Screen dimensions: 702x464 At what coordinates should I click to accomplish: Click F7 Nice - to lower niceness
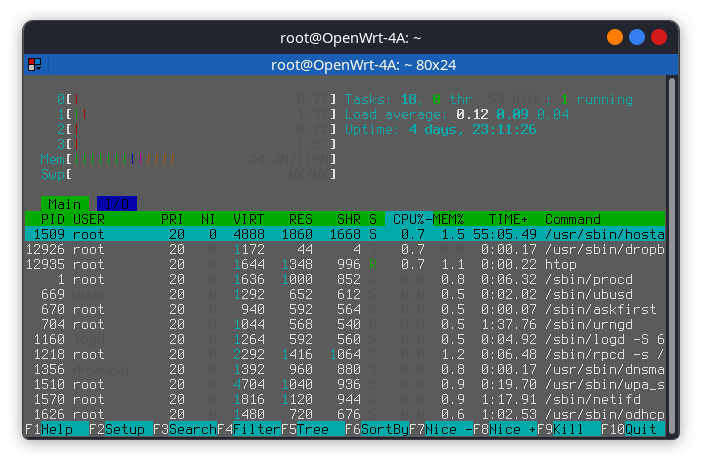[441, 429]
